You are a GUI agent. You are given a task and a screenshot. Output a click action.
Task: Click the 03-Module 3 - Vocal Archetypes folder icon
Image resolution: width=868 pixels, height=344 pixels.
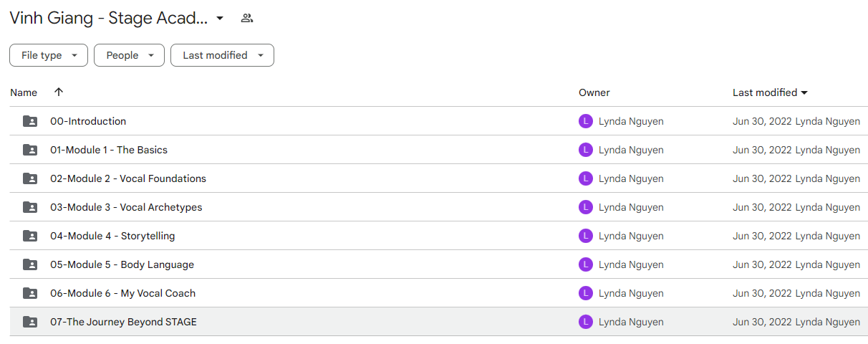tap(30, 207)
